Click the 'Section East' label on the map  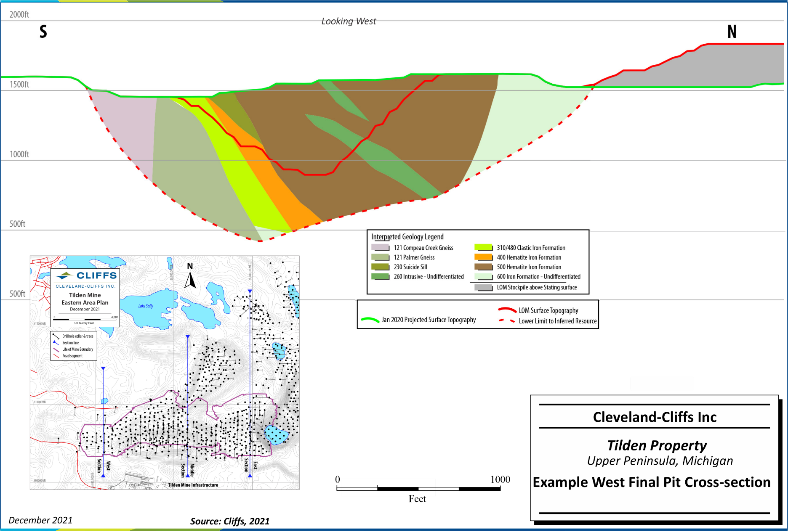(x=250, y=465)
